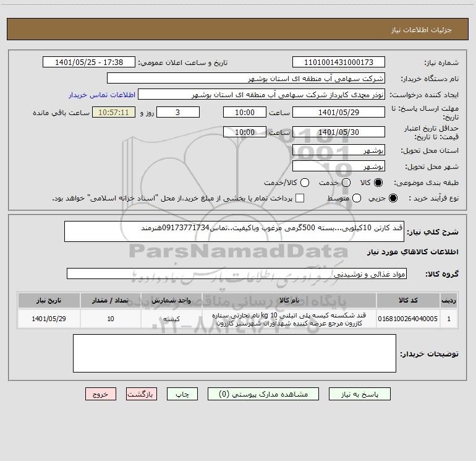Click the خروج exit button
Screen dimensions: 476x461
101,394
